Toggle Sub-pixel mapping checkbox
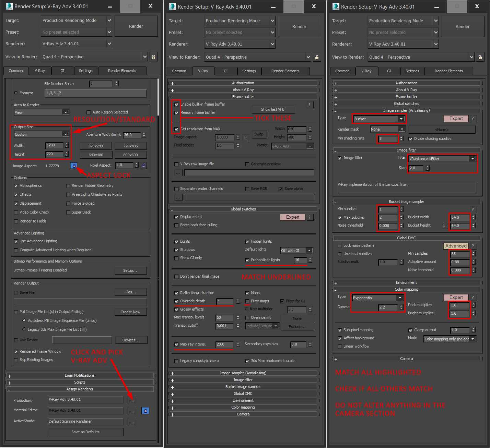The image size is (490, 448). point(340,330)
